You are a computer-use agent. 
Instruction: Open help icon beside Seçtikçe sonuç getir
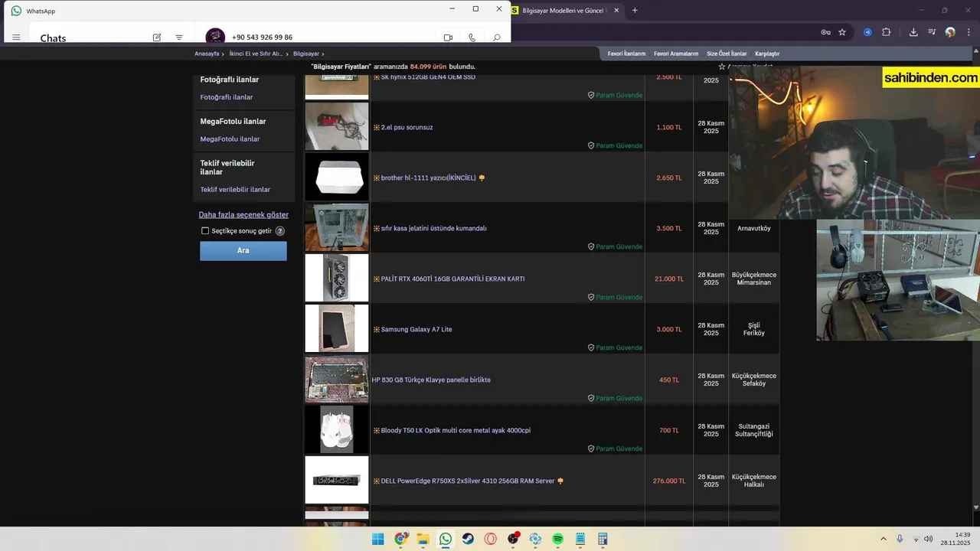pyautogui.click(x=280, y=230)
